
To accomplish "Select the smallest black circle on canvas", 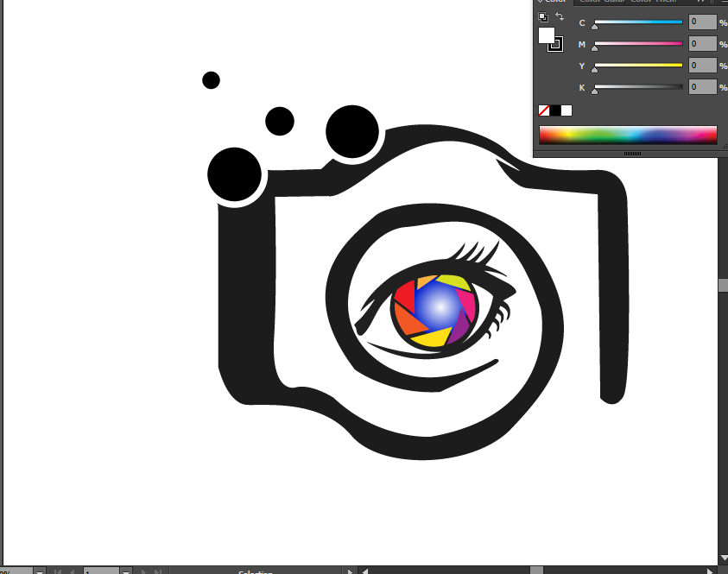I will pos(212,80).
